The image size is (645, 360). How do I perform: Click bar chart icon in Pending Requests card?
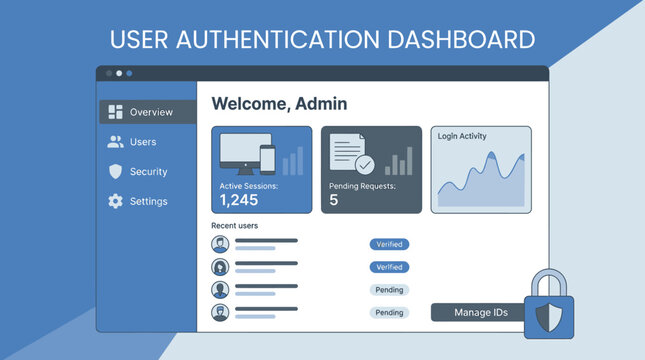click(x=399, y=161)
